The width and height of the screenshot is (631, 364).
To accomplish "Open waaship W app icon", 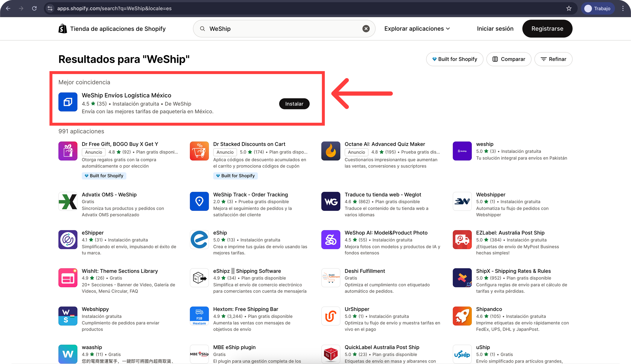I will click(68, 354).
